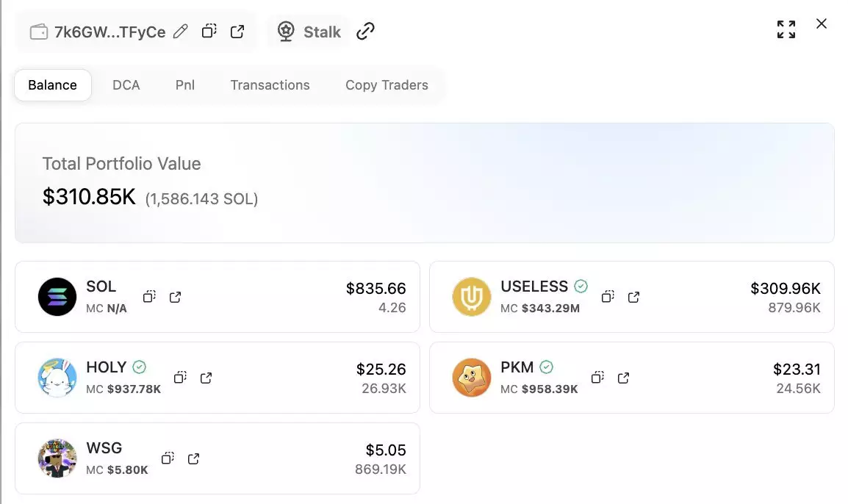Go to the Transactions tab
The width and height of the screenshot is (848, 504).
[x=270, y=85]
